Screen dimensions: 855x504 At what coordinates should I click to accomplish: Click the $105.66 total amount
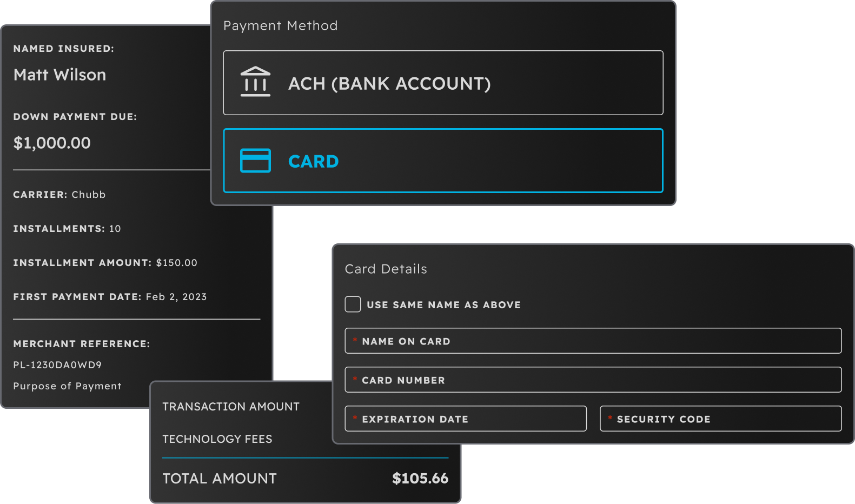420,479
